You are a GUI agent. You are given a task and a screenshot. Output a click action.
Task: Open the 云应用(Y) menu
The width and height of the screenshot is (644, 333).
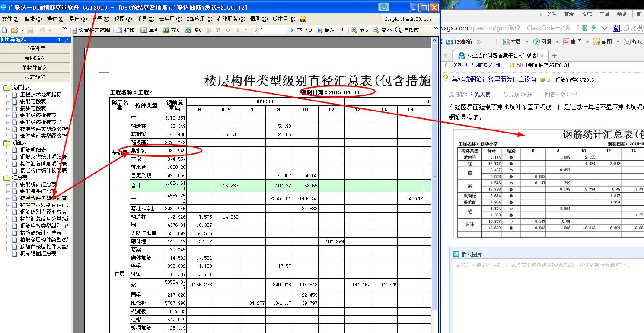170,19
